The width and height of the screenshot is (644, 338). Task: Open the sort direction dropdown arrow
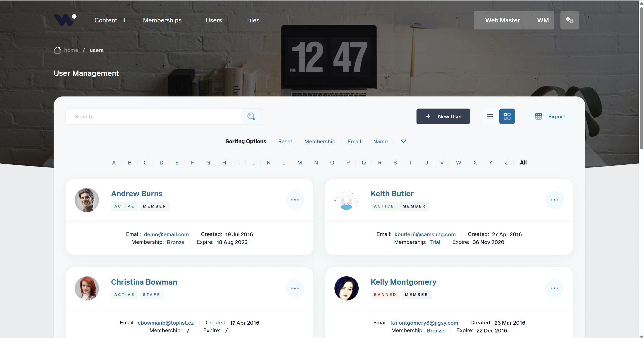[403, 141]
